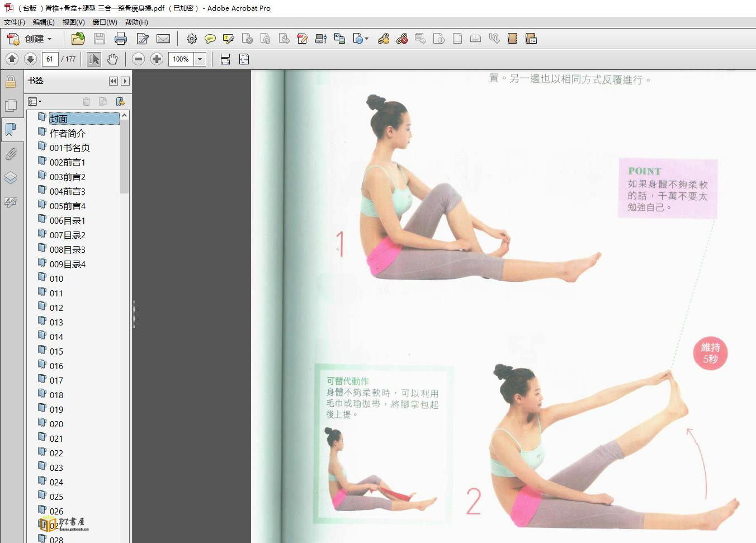Go to previous page with up arrow

(12, 59)
